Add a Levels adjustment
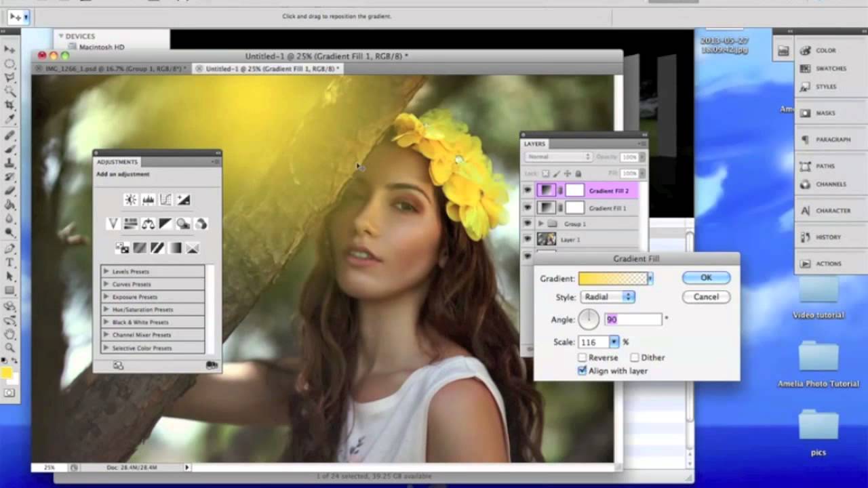Viewport: 868px width, 488px height. coord(148,199)
